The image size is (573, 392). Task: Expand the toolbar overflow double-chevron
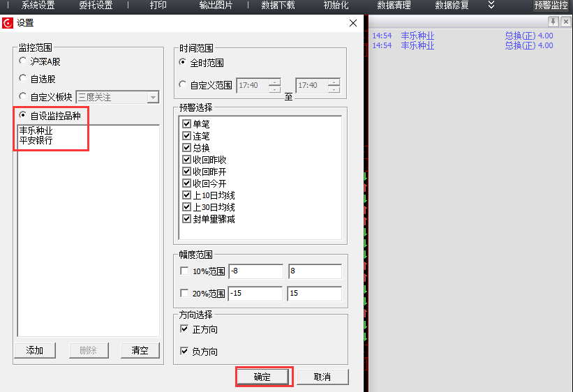[491, 5]
